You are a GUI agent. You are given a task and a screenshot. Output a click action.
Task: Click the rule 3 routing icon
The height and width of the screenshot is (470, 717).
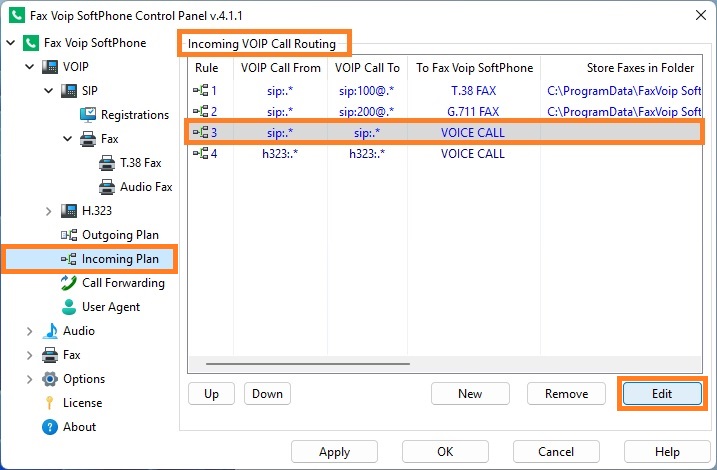click(201, 133)
